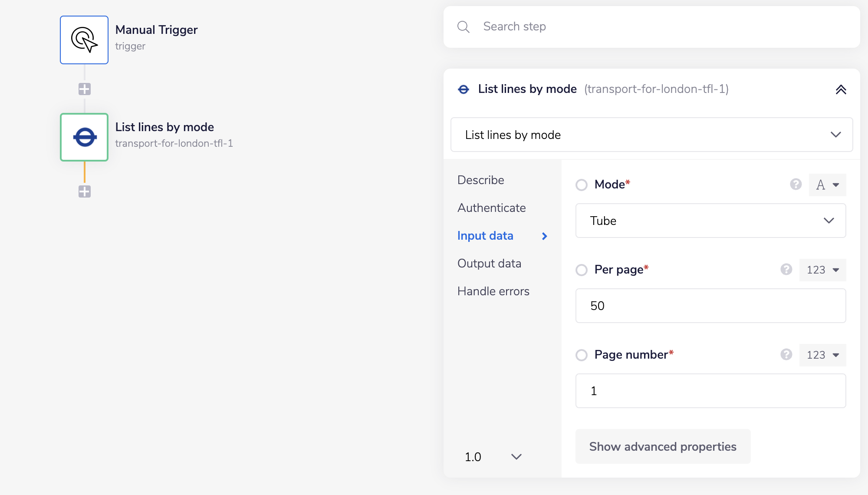Click the Manual Trigger node icon

[84, 40]
